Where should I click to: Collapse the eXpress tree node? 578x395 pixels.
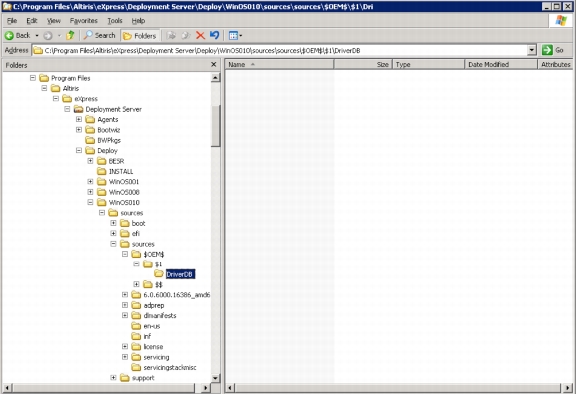[x=56, y=98]
